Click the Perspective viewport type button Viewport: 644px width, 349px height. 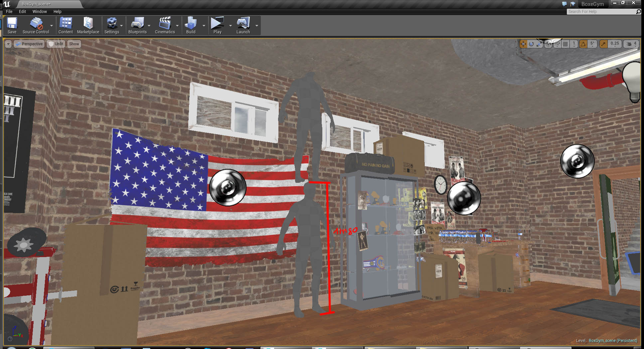[29, 44]
